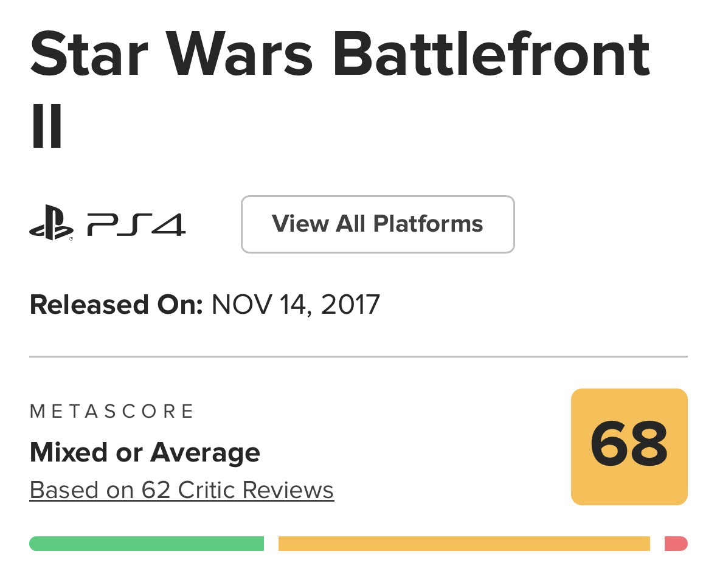The height and width of the screenshot is (588, 717).
Task: Select the green positive reviews bar segment
Action: [146, 544]
